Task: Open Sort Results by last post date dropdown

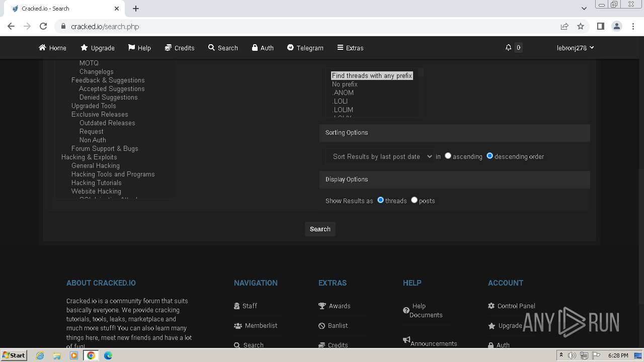Action: tap(379, 156)
